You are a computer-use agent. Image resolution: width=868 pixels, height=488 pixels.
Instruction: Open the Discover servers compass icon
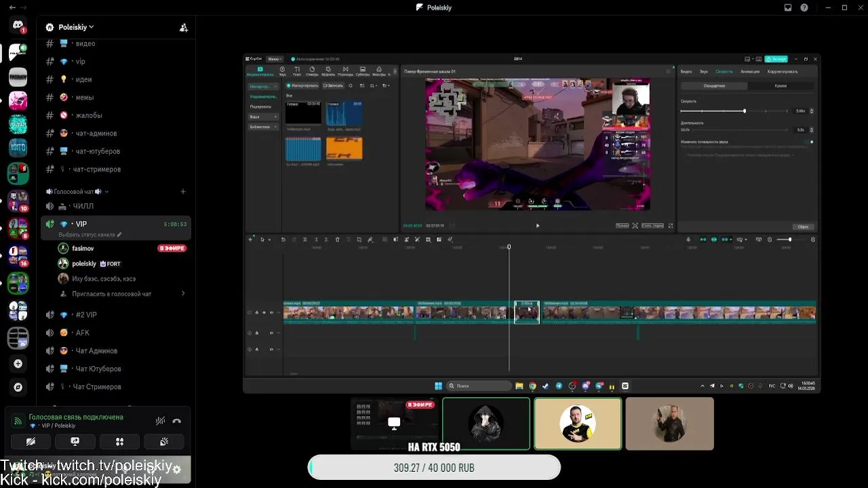pyautogui.click(x=18, y=388)
